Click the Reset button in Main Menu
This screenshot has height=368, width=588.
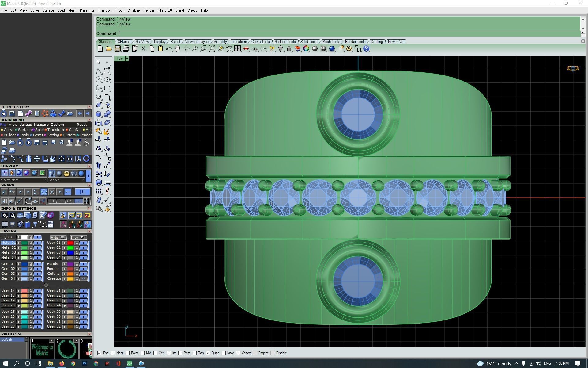point(81,125)
